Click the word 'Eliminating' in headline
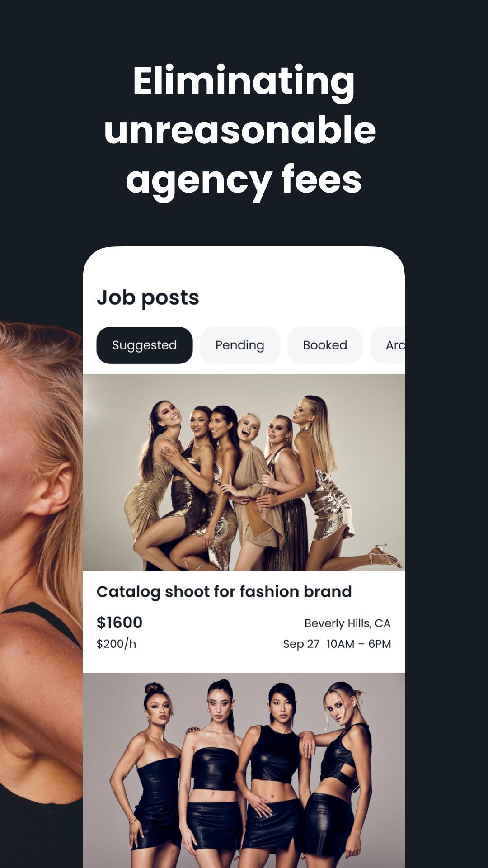The image size is (488, 868). (x=244, y=81)
